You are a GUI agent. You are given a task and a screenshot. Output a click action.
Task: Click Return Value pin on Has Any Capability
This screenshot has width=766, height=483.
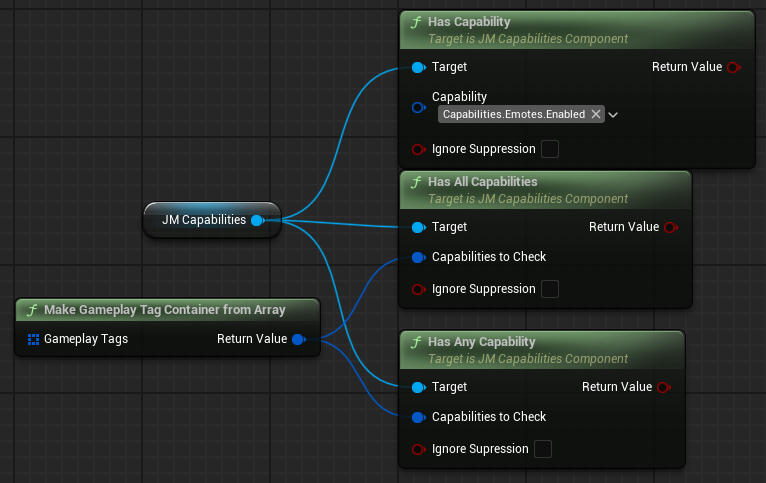tap(663, 387)
